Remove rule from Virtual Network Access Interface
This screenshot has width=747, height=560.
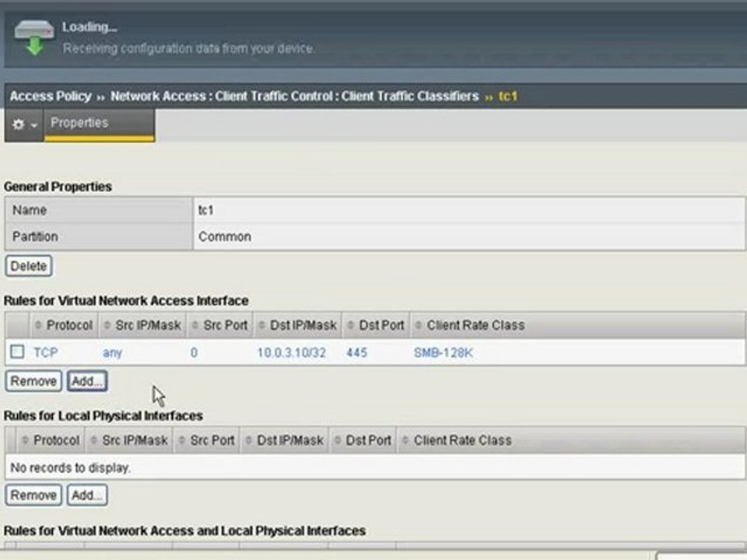[x=33, y=381]
